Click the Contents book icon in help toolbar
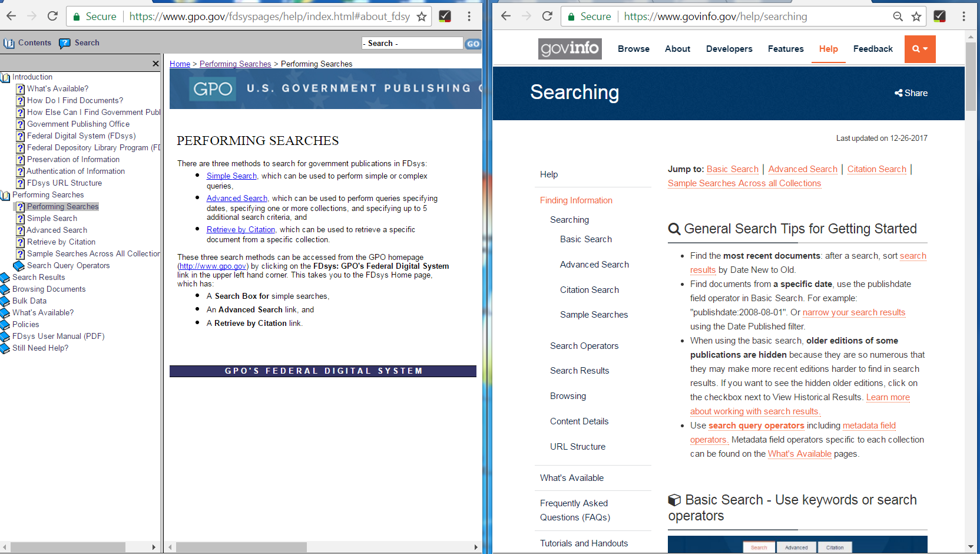 point(9,43)
